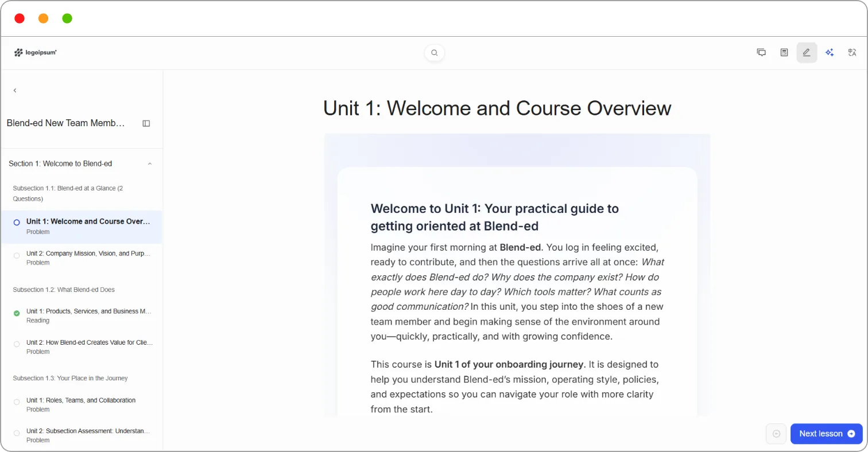Viewport: 868px width, 452px height.
Task: Open the search from the magnifier icon
Action: [x=435, y=53]
